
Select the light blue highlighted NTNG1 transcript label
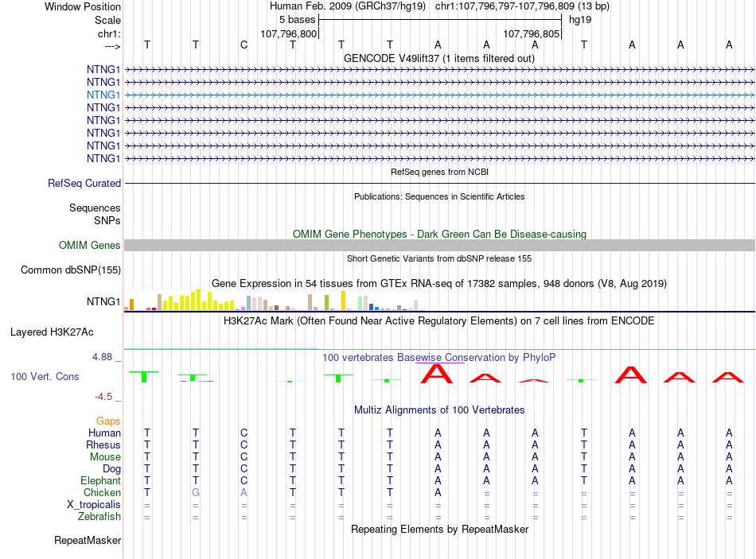[103, 95]
